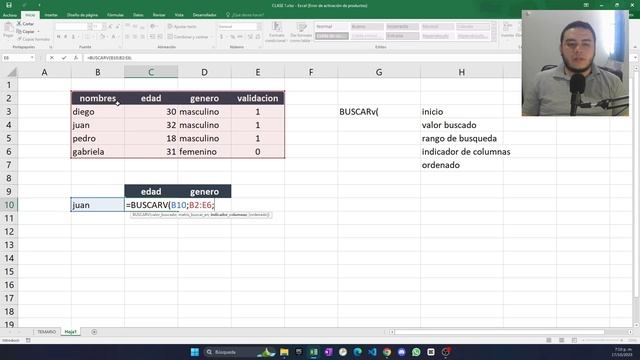Confirm the formula with the checkmark
Viewport: 640px width, 360px height.
click(x=64, y=58)
